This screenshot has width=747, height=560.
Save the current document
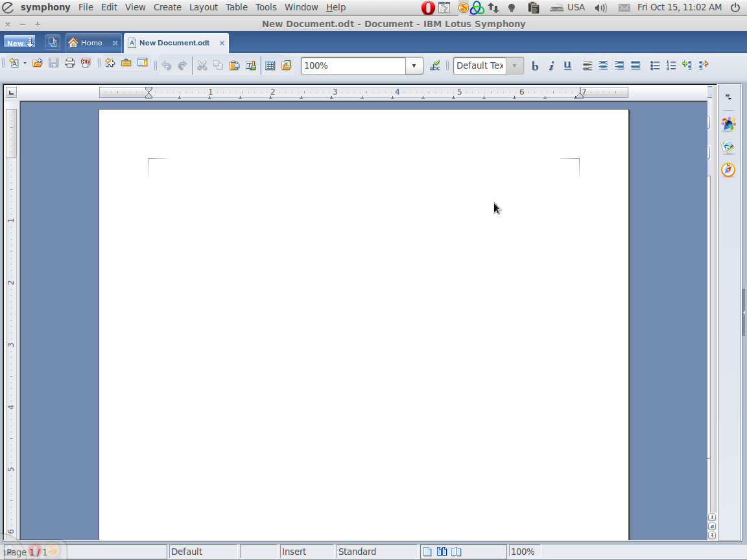[x=53, y=64]
